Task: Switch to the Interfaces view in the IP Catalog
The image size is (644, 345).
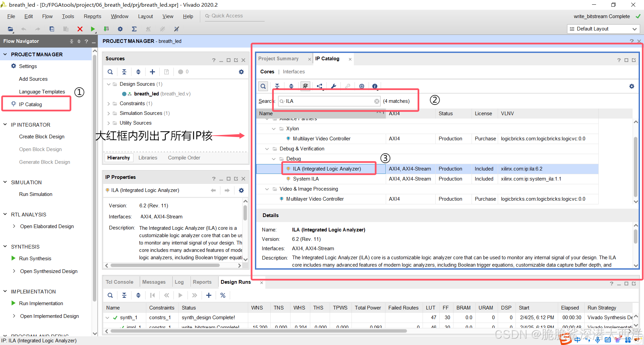Action: point(294,72)
